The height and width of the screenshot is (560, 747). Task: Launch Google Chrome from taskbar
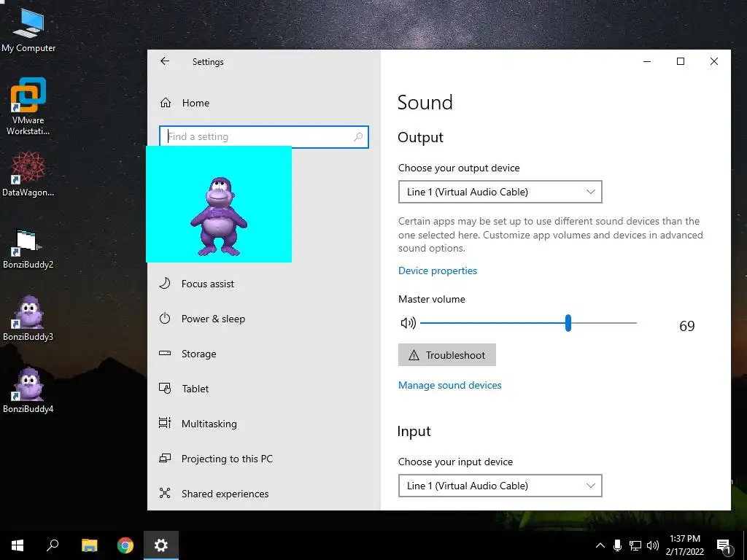click(x=125, y=545)
